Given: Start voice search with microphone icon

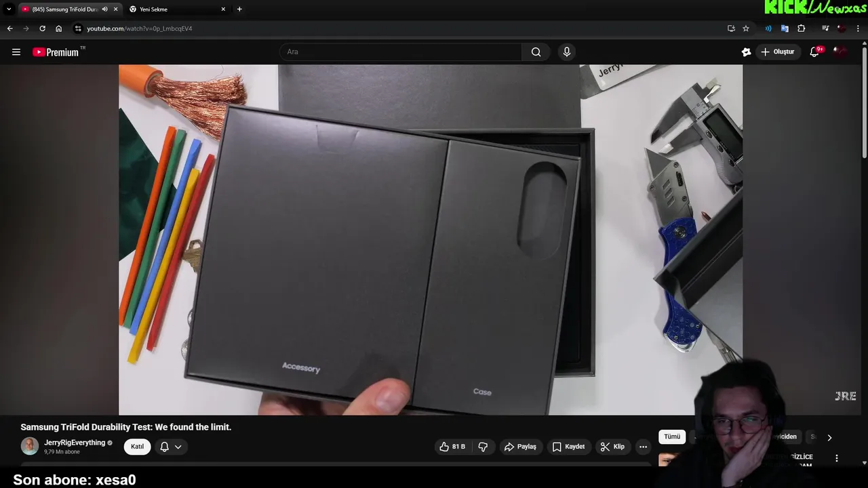Looking at the screenshot, I should tap(567, 52).
